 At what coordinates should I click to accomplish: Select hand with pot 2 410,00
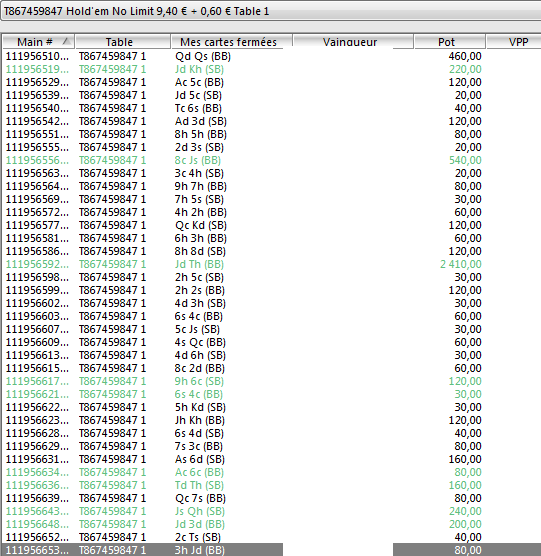click(271, 264)
